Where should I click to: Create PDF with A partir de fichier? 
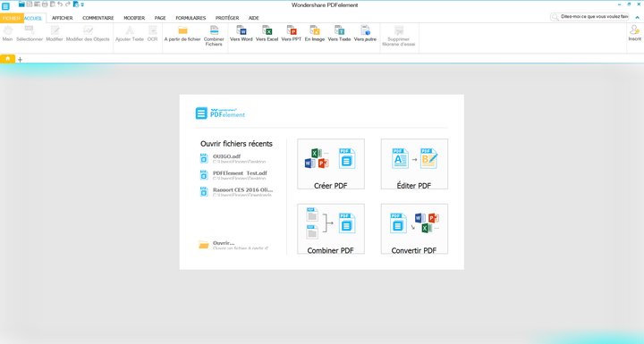click(x=182, y=33)
